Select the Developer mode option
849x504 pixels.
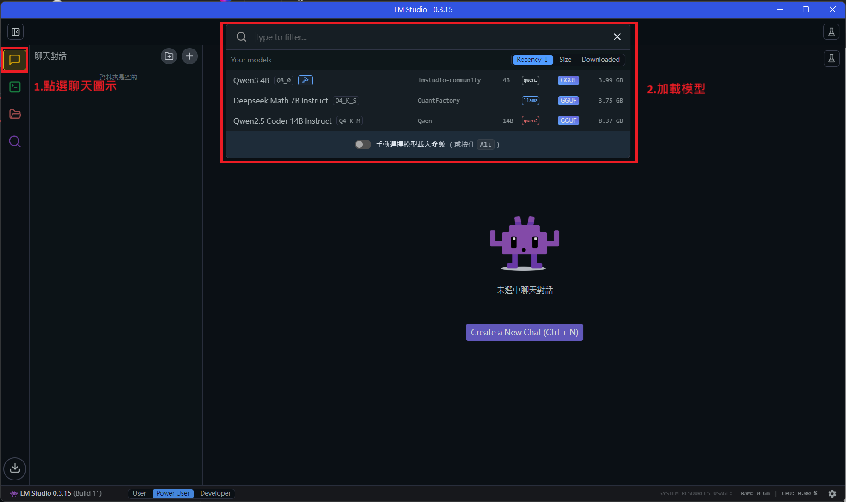point(215,493)
